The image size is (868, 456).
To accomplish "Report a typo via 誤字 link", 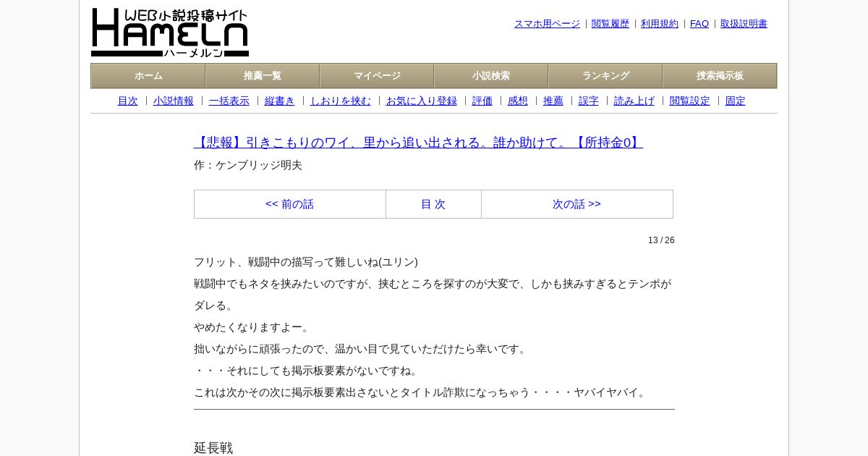I will coord(589,101).
